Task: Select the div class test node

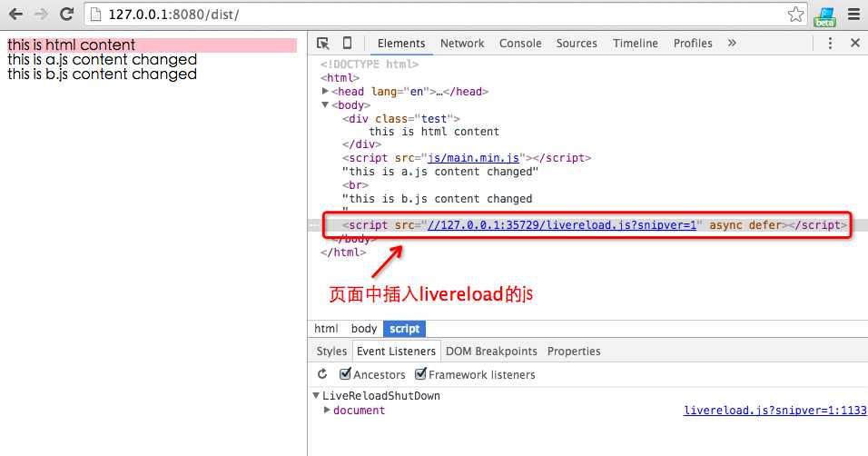Action: click(401, 119)
